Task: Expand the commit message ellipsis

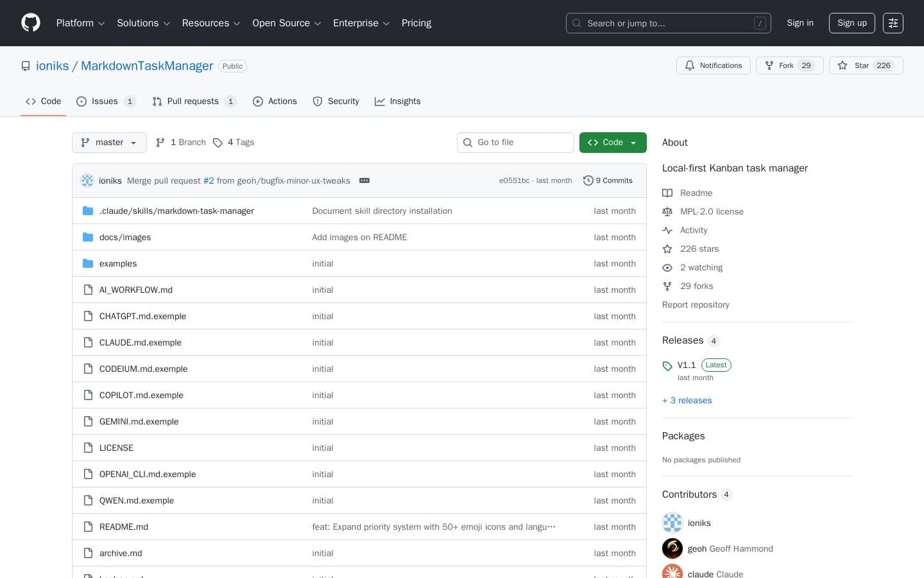Action: click(x=364, y=180)
